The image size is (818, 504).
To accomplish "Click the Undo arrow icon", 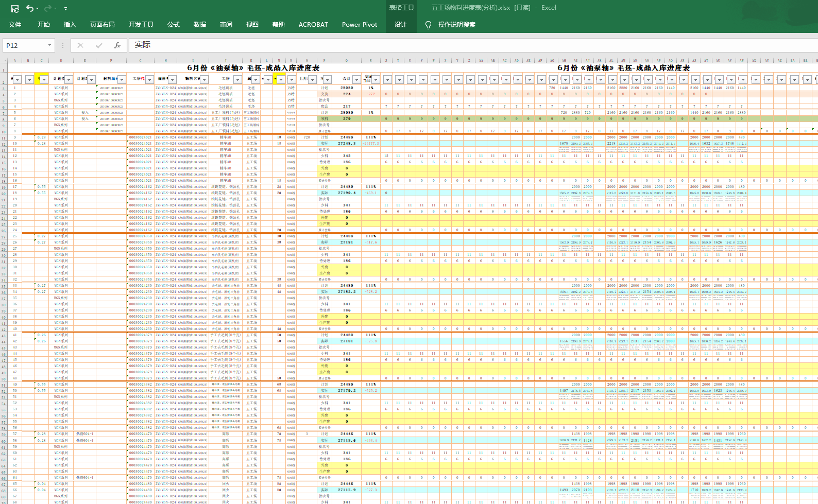I will (29, 8).
